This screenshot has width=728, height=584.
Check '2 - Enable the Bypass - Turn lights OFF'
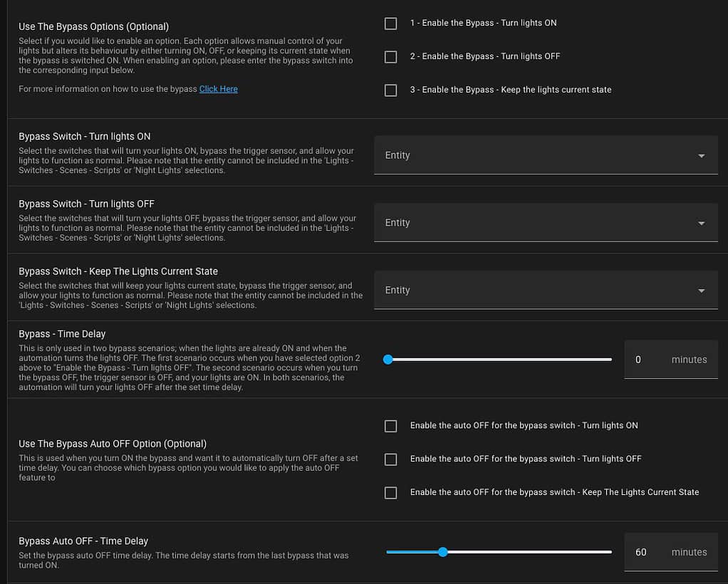(390, 57)
